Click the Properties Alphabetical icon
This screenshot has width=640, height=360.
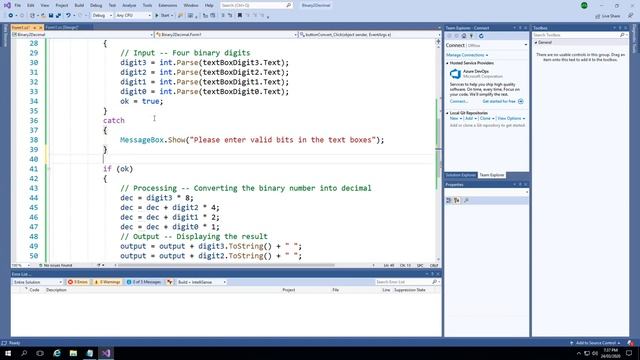456,200
